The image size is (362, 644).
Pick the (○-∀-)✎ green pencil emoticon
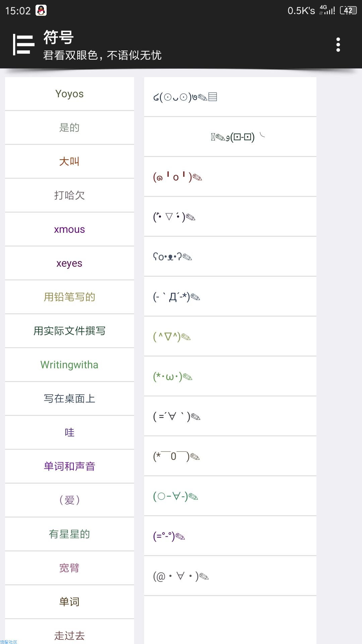(230, 496)
